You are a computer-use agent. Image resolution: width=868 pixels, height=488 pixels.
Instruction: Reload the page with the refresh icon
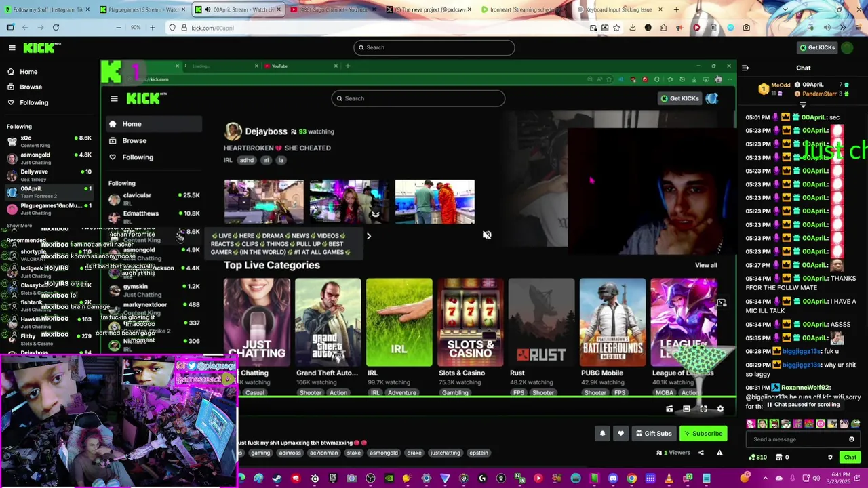[56, 28]
